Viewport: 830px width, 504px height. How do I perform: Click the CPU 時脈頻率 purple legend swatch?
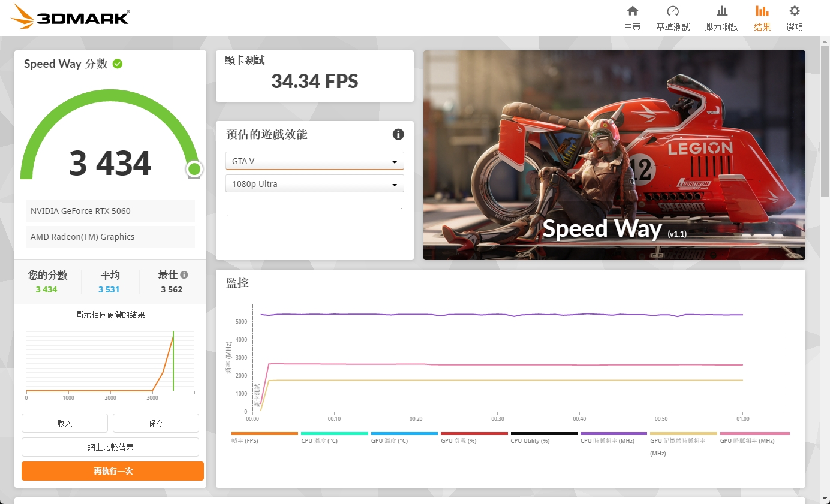(x=614, y=433)
